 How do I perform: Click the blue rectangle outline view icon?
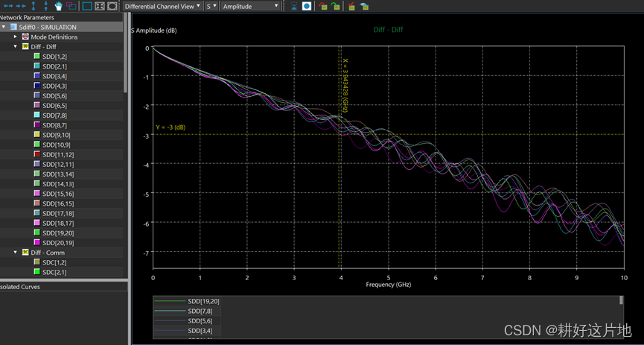pyautogui.click(x=87, y=6)
